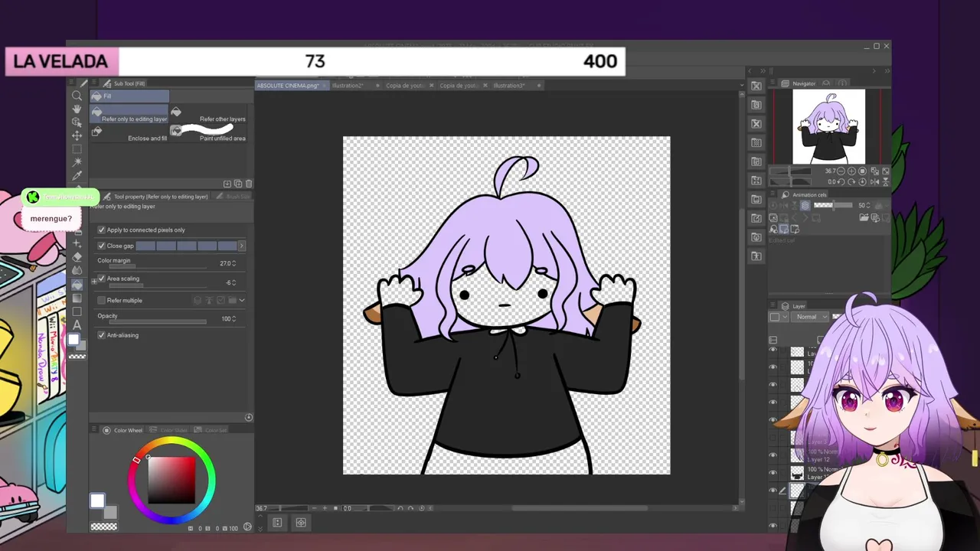Click the target icon in the bottom canvas bar
This screenshot has width=980, height=551.
(301, 523)
